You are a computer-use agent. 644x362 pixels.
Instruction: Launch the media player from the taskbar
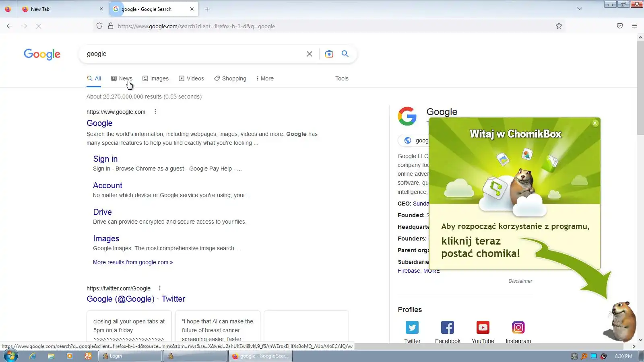coord(70,356)
